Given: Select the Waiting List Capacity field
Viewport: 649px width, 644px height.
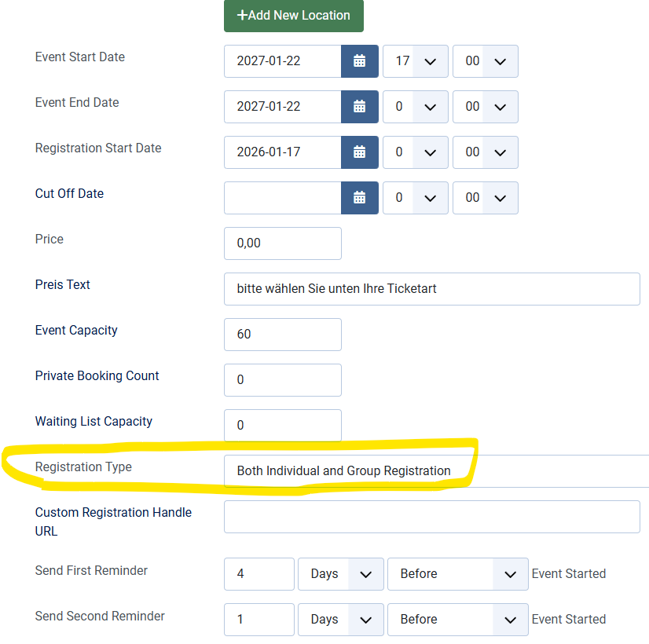Looking at the screenshot, I should [282, 426].
